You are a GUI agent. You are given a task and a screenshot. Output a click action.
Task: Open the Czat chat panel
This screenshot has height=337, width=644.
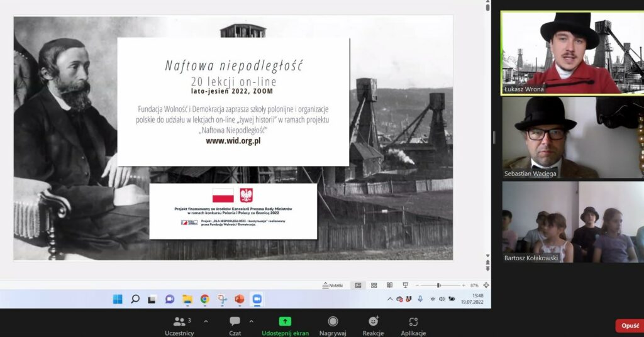[x=235, y=325]
